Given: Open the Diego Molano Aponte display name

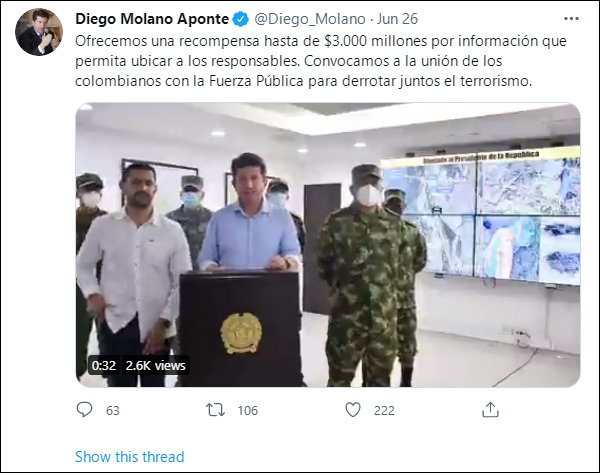Looking at the screenshot, I should [152, 19].
